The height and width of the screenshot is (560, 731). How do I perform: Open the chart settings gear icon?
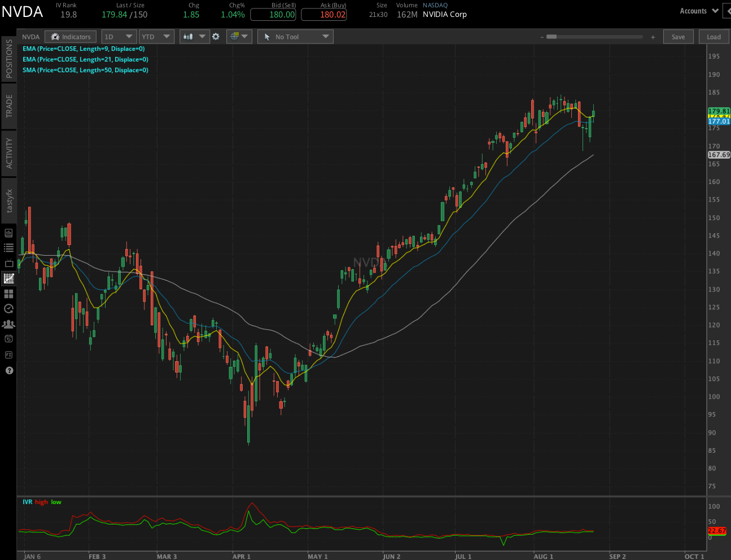(216, 36)
